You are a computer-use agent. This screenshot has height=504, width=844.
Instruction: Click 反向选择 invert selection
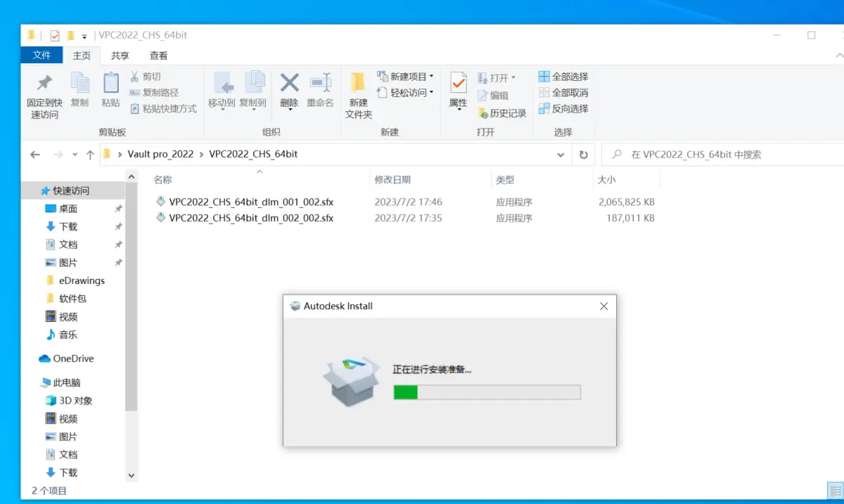[563, 109]
